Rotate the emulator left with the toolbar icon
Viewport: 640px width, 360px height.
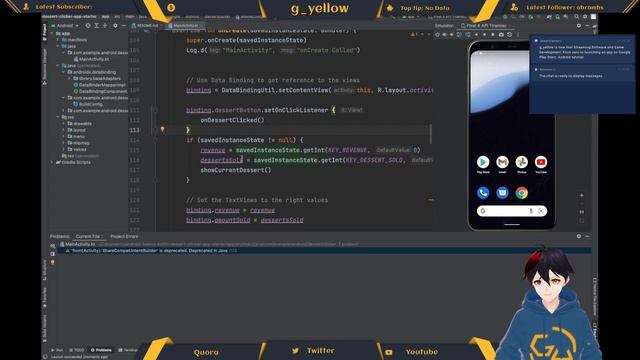459,35
